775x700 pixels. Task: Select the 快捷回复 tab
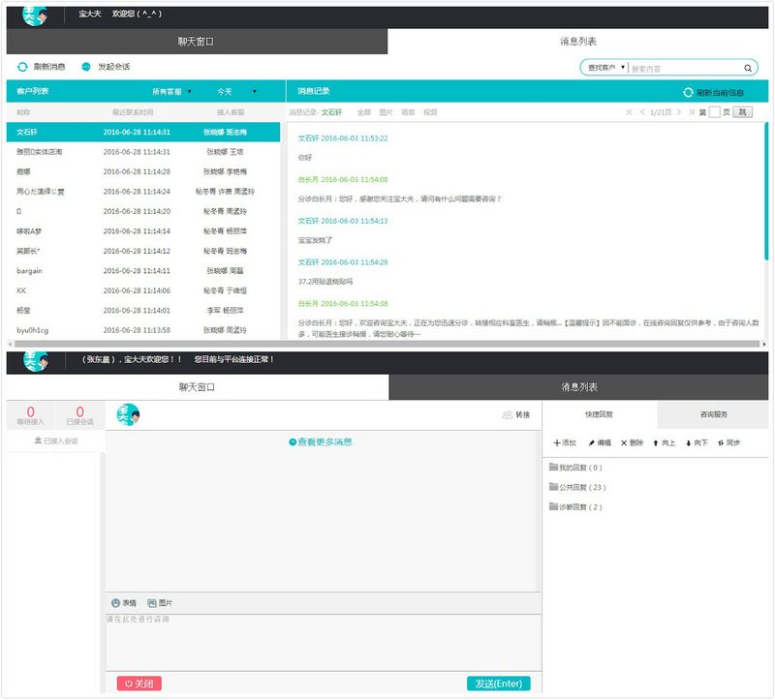[600, 414]
